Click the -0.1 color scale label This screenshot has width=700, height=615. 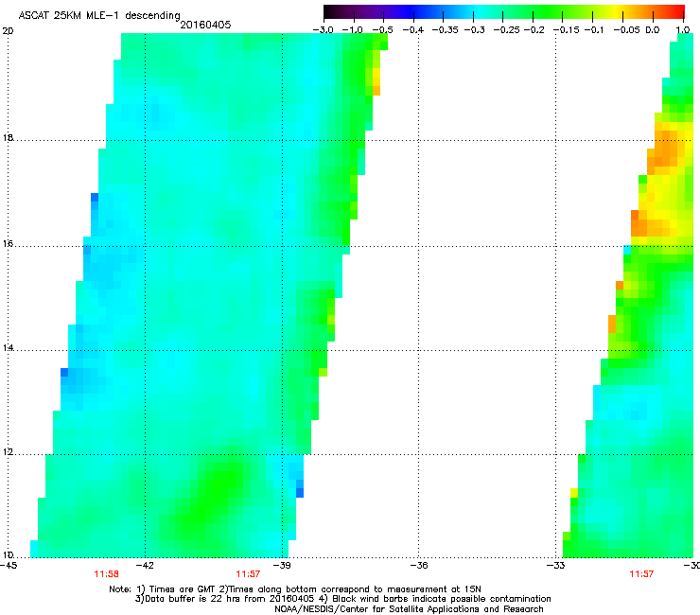(594, 30)
